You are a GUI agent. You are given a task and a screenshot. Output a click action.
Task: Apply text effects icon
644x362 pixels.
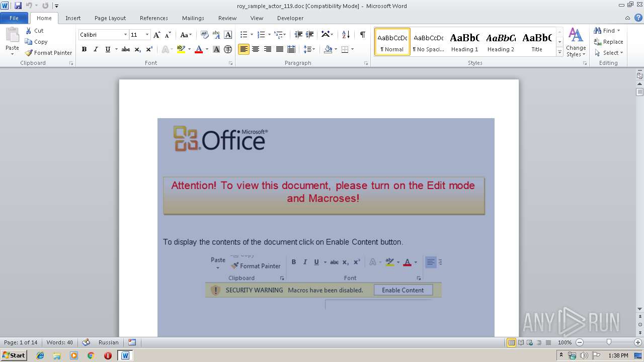coord(165,49)
